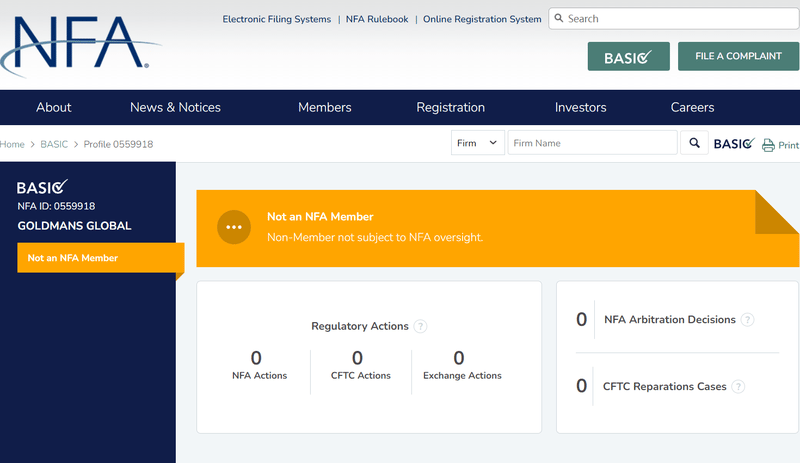Click the BASIC logo beside Print

click(x=734, y=143)
